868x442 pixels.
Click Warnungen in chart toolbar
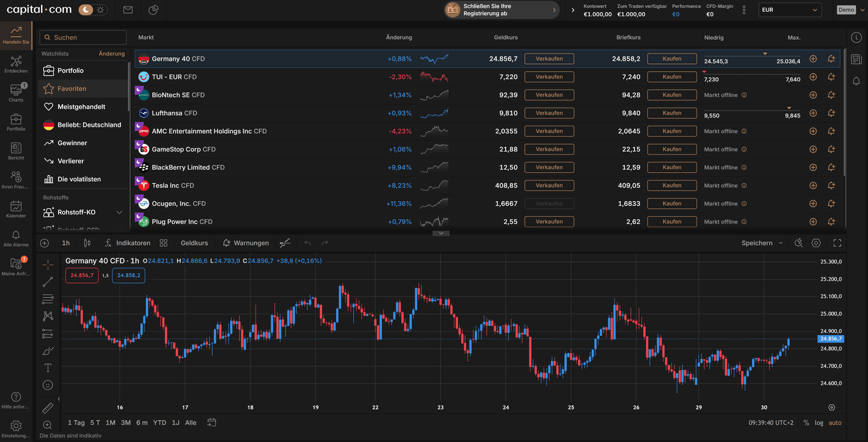[245, 243]
